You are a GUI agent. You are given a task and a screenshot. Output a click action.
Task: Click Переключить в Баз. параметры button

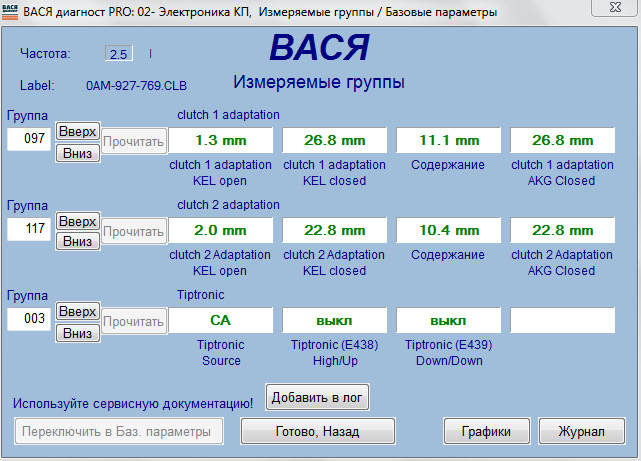tap(119, 431)
